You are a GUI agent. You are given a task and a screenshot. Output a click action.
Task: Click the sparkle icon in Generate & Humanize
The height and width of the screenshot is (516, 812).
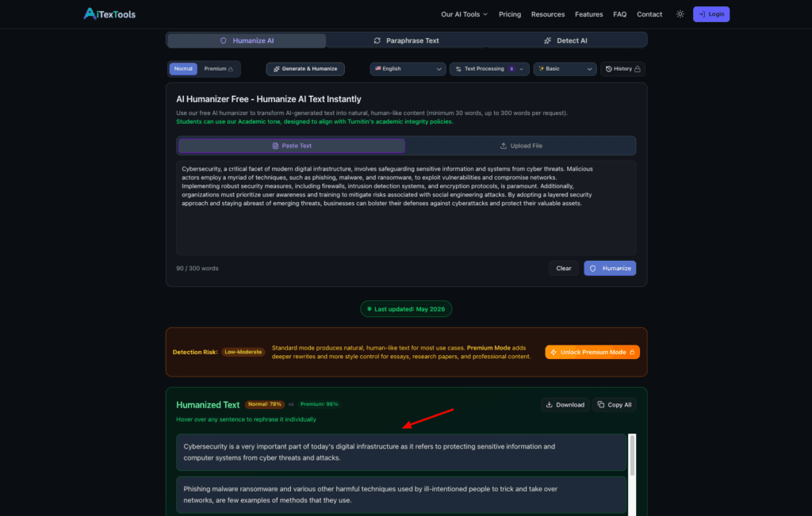pyautogui.click(x=277, y=69)
